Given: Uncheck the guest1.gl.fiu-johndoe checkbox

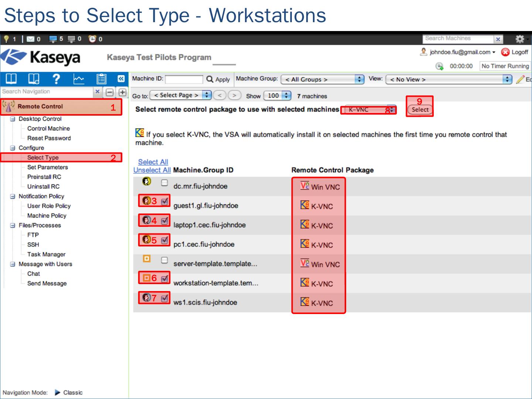Looking at the screenshot, I should pos(165,201).
